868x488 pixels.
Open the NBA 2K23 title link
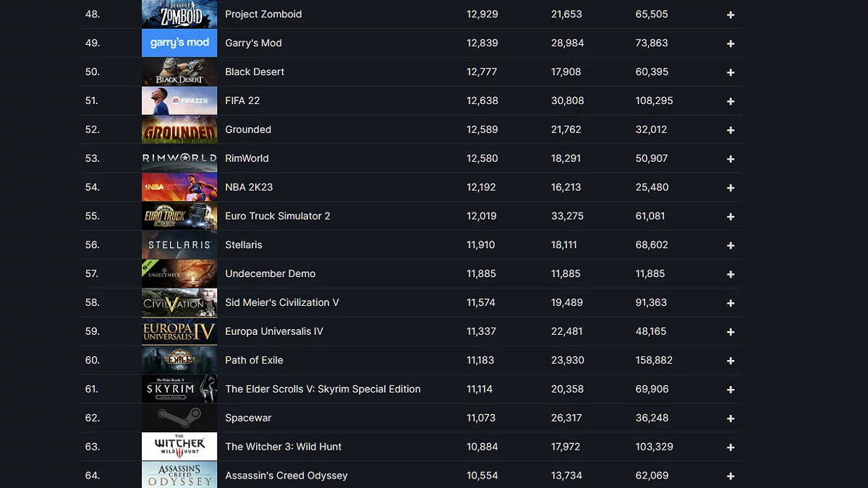pyautogui.click(x=249, y=187)
